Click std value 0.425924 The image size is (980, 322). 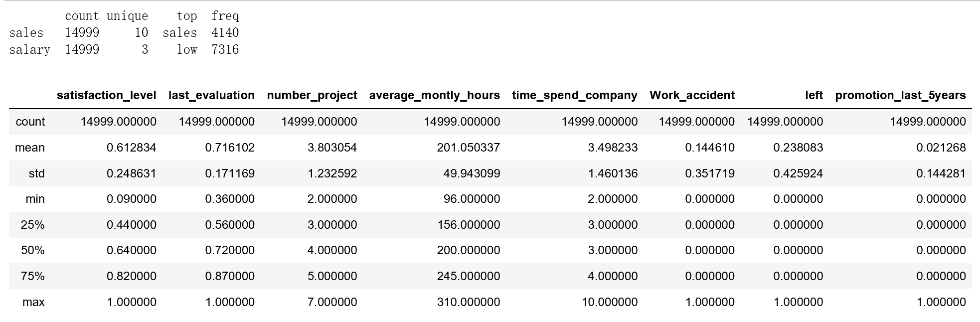798,173
